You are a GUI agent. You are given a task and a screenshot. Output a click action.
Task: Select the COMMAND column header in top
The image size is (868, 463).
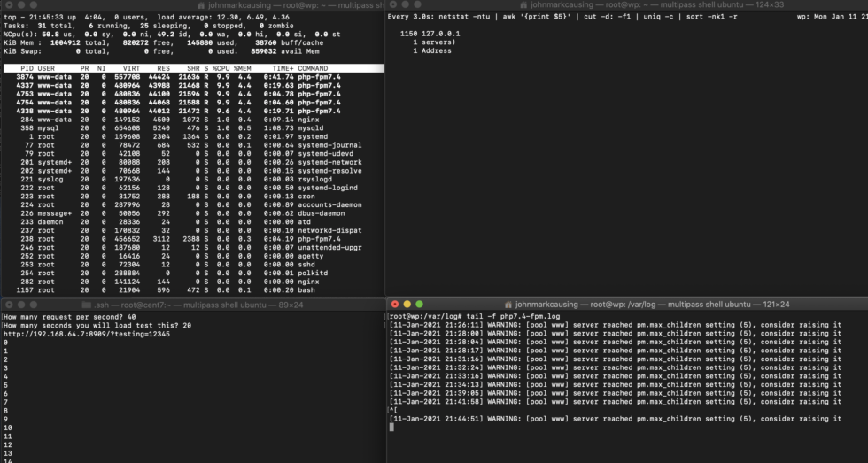tap(313, 68)
